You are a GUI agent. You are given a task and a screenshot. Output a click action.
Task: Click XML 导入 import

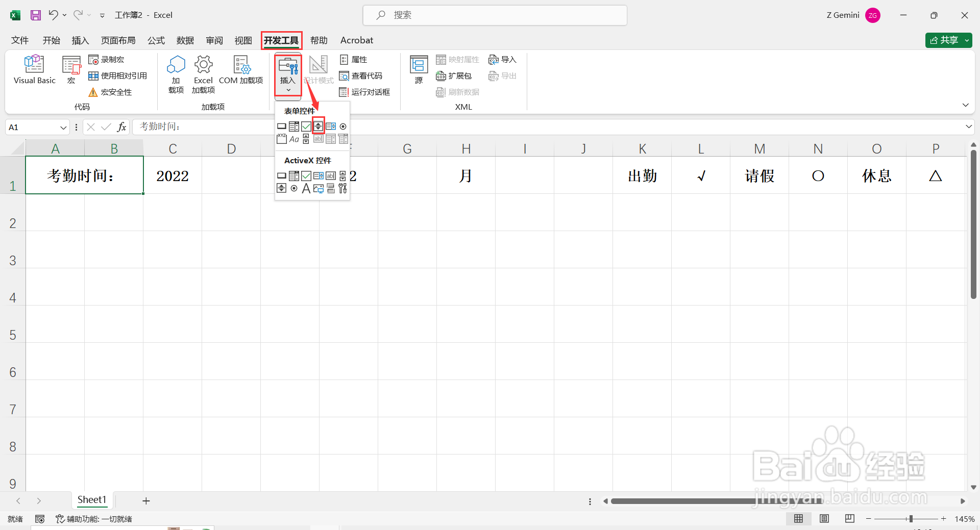[x=502, y=60]
